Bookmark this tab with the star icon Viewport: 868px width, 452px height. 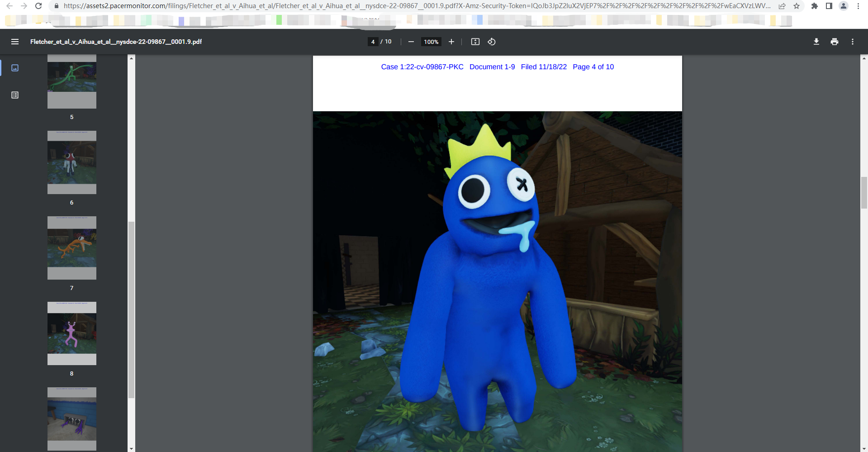click(797, 6)
